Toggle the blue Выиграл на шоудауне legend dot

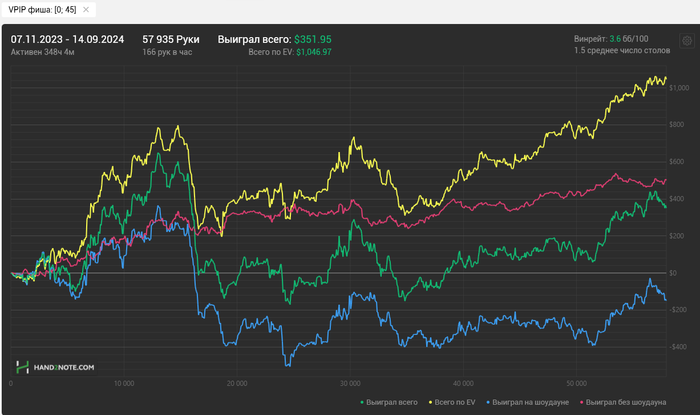(490, 402)
